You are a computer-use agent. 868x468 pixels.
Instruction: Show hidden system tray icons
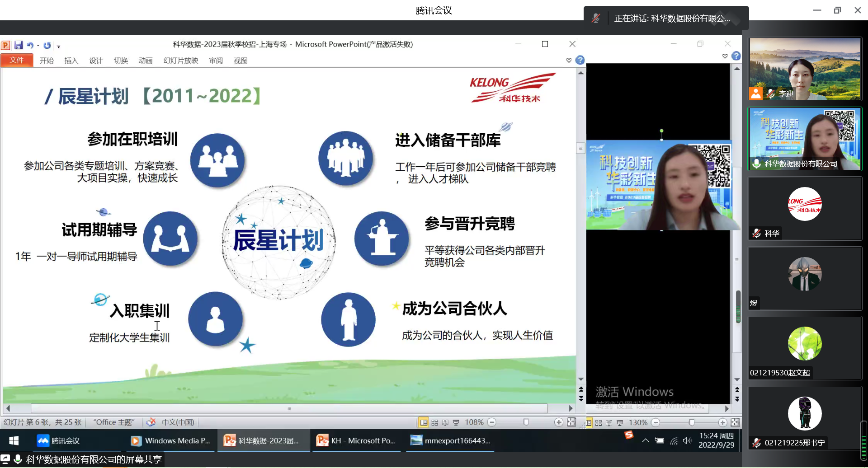click(x=645, y=441)
